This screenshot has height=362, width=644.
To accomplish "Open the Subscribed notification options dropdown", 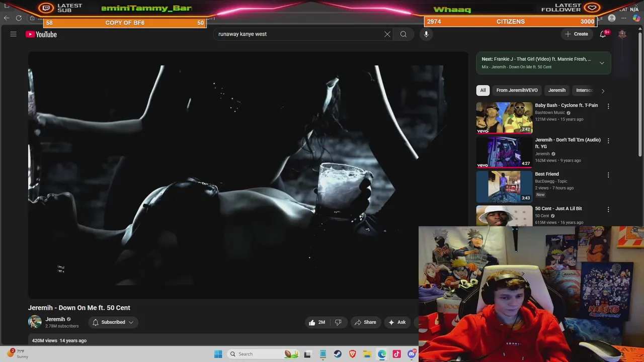I will (x=113, y=322).
